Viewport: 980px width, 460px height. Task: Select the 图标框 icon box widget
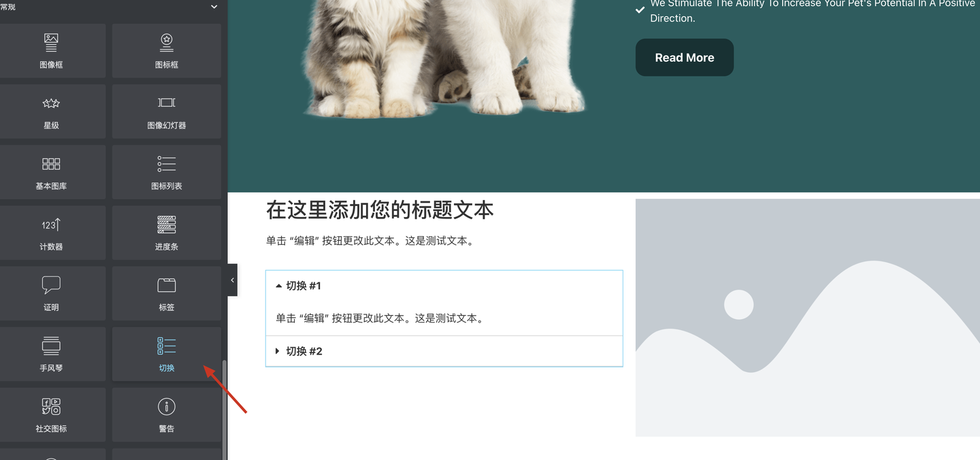click(x=167, y=51)
